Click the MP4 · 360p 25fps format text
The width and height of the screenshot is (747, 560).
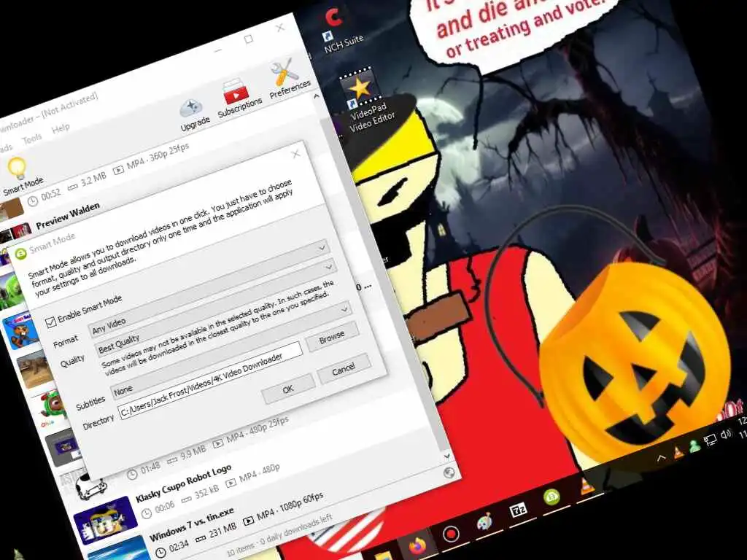158,156
